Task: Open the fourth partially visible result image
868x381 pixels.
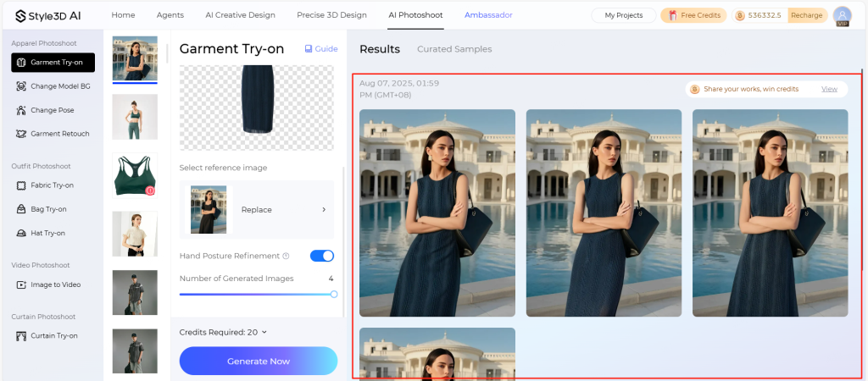Action: coord(437,354)
